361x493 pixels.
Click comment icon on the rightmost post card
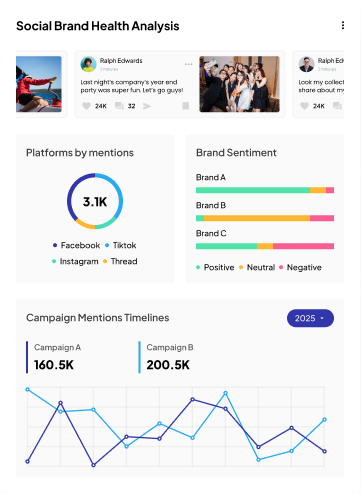coord(337,106)
